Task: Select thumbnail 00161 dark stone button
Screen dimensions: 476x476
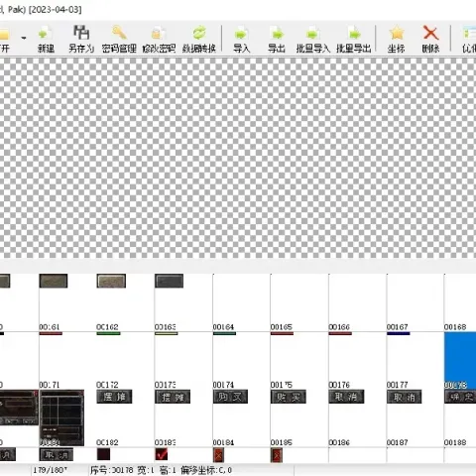Action: 54,281
